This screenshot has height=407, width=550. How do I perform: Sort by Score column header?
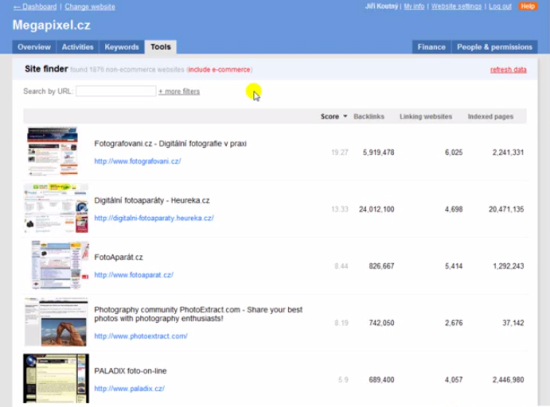coord(330,116)
